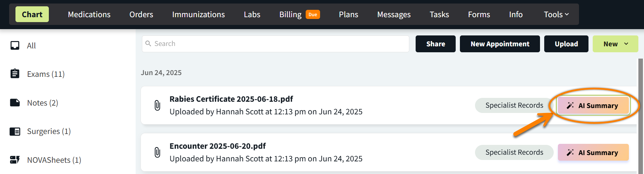644x174 pixels.
Task: Click the vertical scrollbar on records list
Action: [640, 116]
